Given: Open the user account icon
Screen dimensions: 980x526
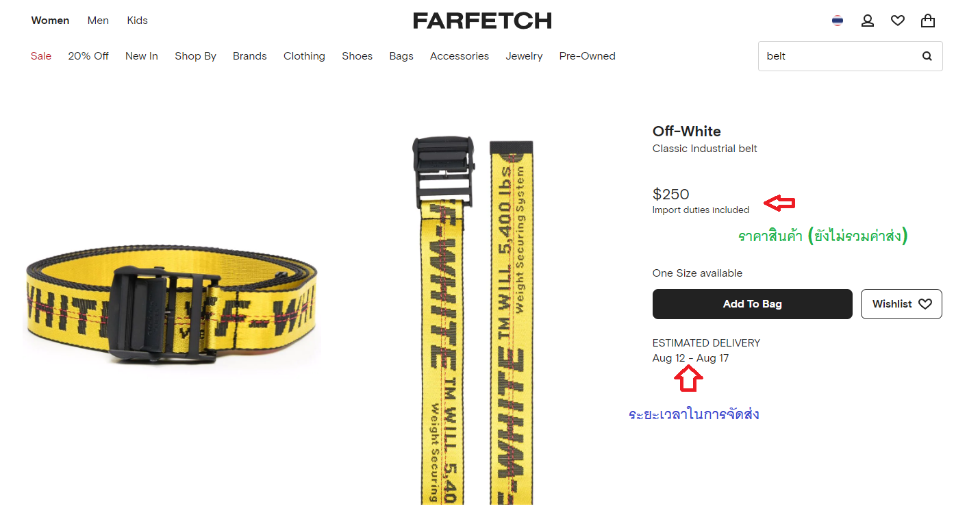Looking at the screenshot, I should [x=868, y=21].
